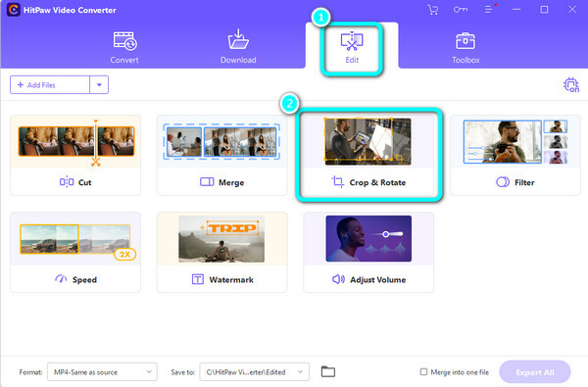Viewport: 588px width, 387px height.
Task: Select the Merge tool card
Action: [x=222, y=155]
